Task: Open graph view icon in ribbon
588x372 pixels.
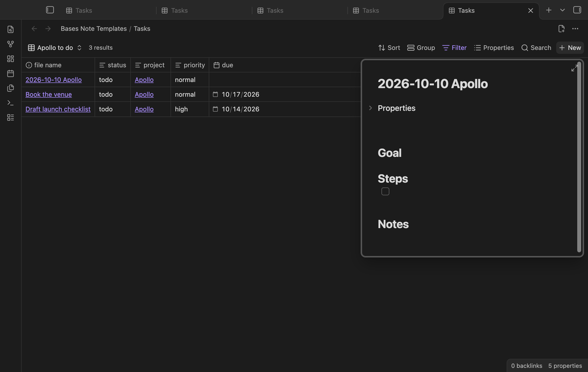Action: [10, 44]
